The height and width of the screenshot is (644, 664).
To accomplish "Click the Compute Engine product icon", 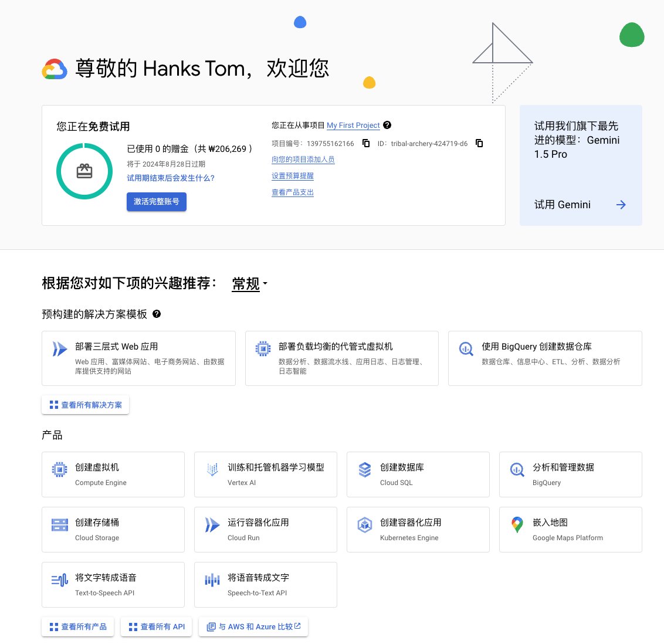I will (x=59, y=469).
